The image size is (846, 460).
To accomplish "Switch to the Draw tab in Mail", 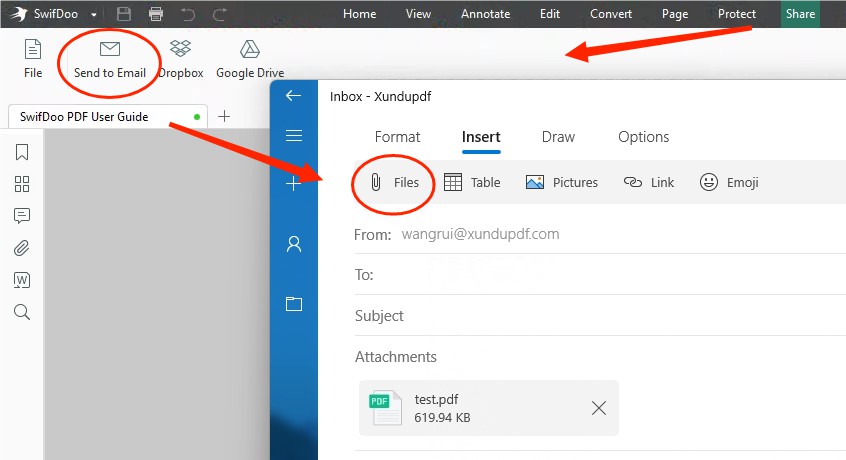I will (x=558, y=137).
